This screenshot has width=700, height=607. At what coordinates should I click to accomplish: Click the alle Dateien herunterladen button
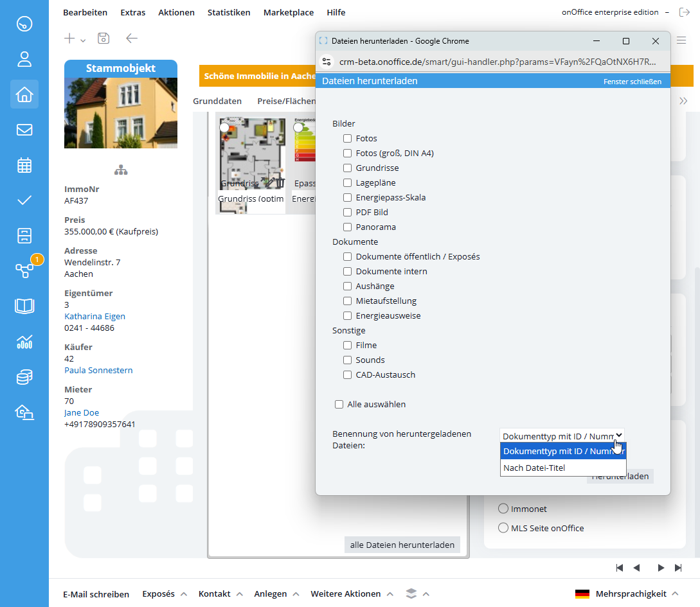(402, 545)
